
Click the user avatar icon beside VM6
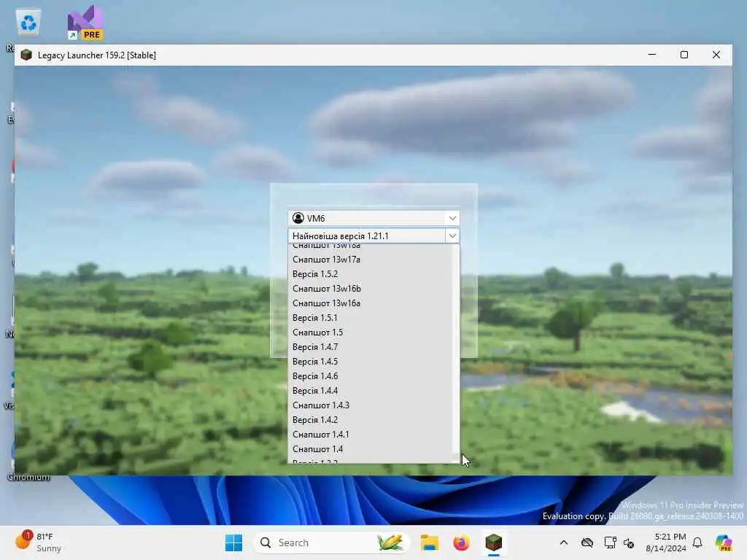(298, 218)
